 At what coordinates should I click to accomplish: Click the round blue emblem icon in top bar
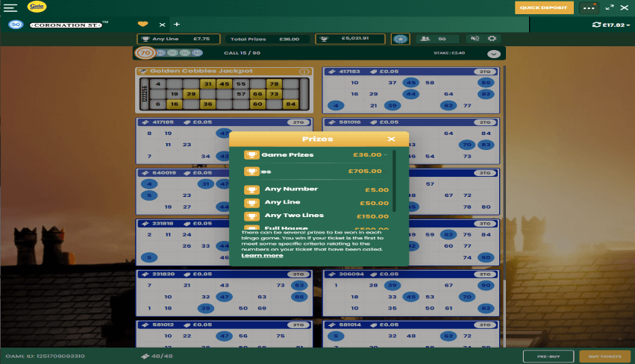click(400, 39)
